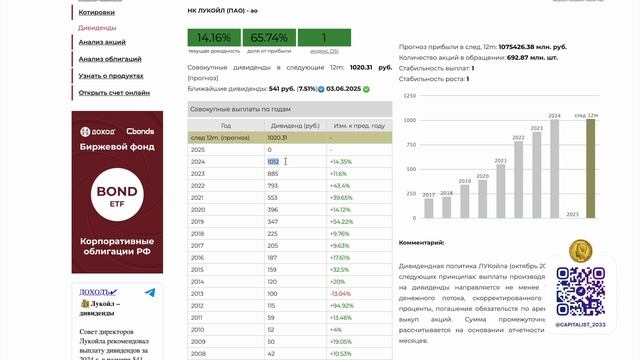Click the 885 dividend value
Viewport: 640px width, 360px height.
click(x=273, y=173)
